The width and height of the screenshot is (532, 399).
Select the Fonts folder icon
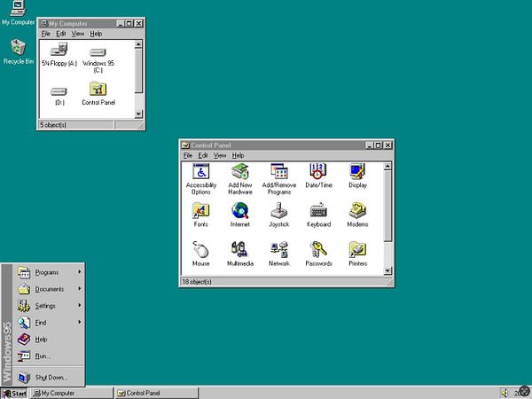200,215
